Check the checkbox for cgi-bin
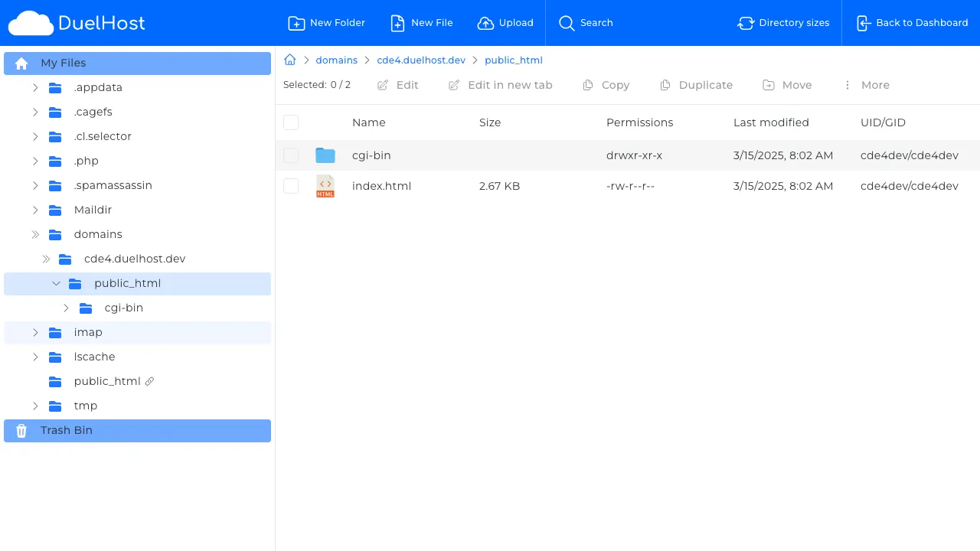Image resolution: width=980 pixels, height=551 pixels. coord(291,155)
